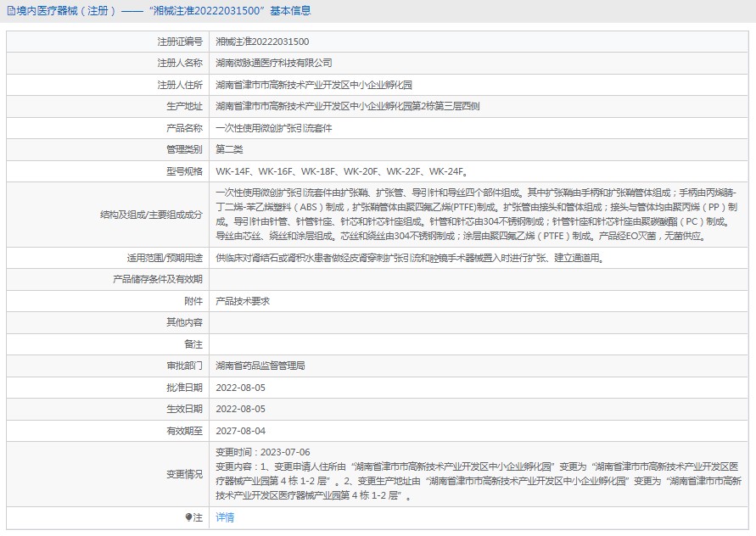The image size is (756, 536).
Task: Click the 结构及组成 description paragraph
Action: 480,215
